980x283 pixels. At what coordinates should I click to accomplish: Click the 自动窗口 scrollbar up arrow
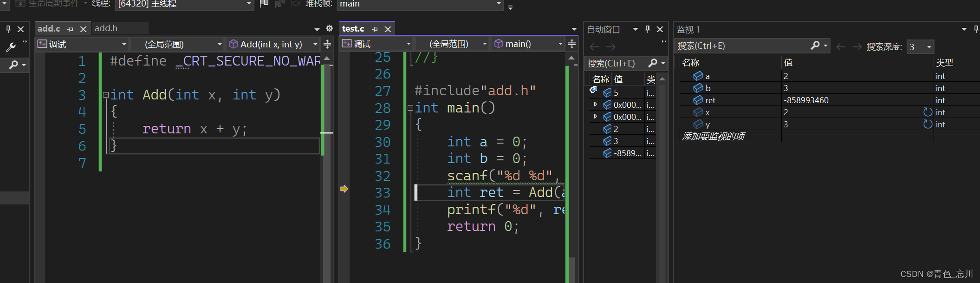click(x=662, y=79)
